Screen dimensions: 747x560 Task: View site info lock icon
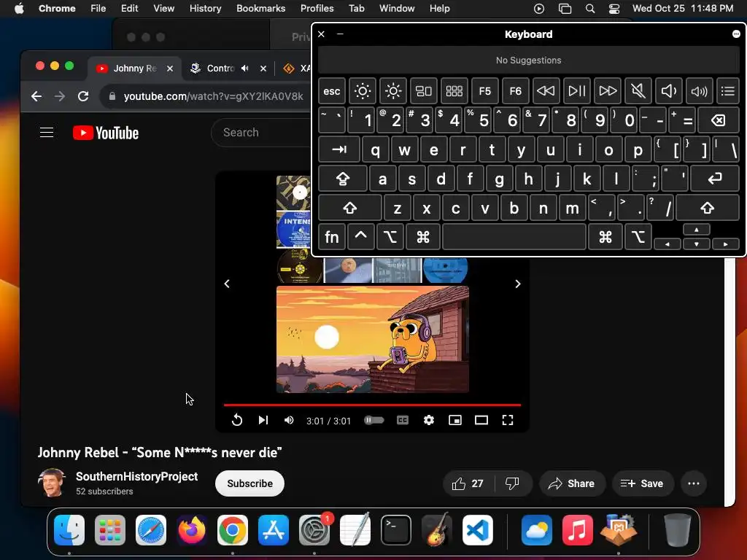coord(112,97)
